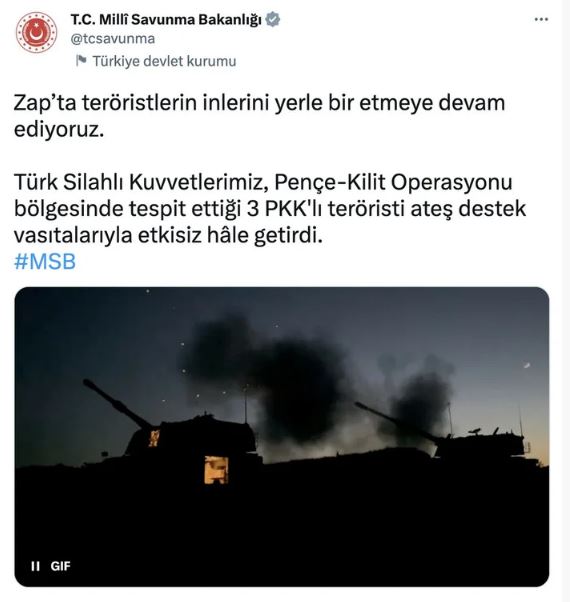The height and width of the screenshot is (602, 570).
Task: Click the GIF badge on the media
Action: (60, 566)
